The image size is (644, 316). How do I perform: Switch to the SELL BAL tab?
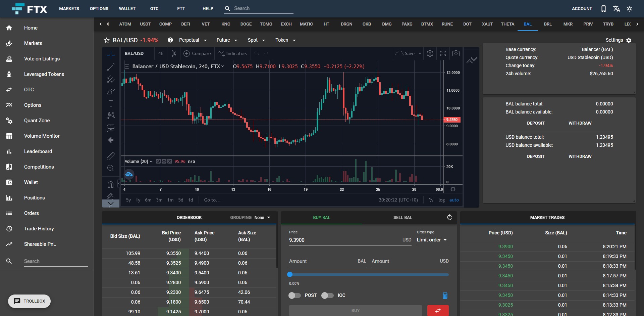pyautogui.click(x=402, y=217)
